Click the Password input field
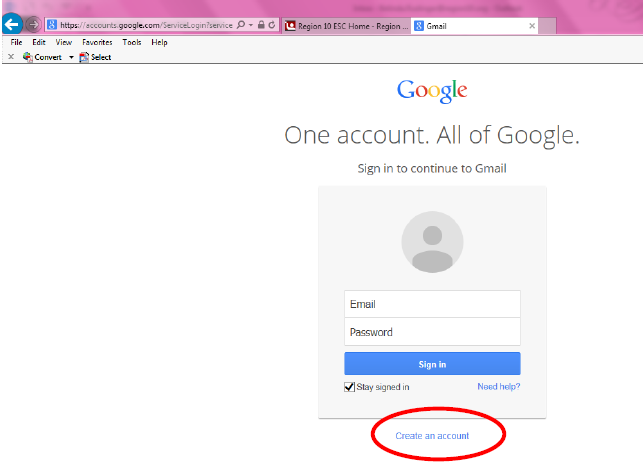The image size is (643, 469). point(432,332)
